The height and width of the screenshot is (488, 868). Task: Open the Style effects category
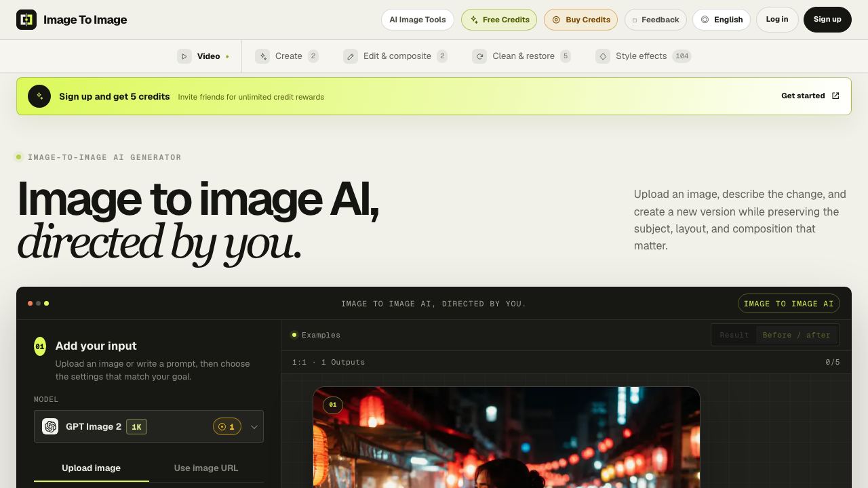[x=644, y=56]
